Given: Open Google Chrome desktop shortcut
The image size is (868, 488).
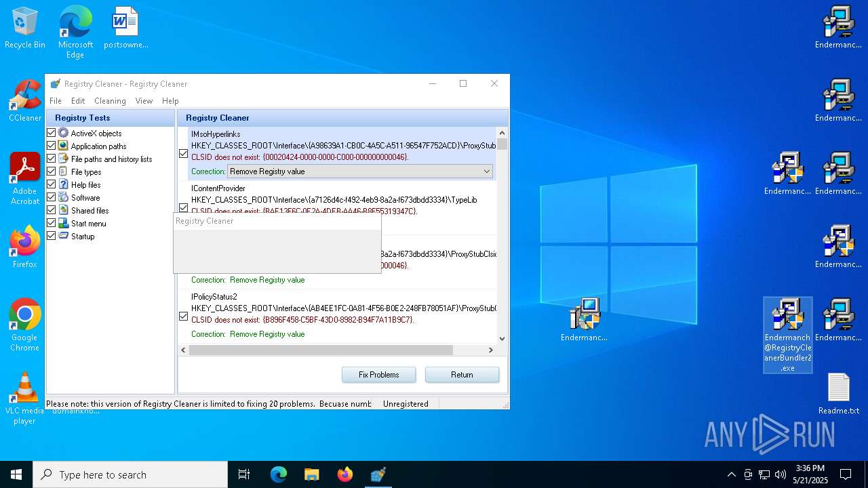Looking at the screenshot, I should coord(25,325).
